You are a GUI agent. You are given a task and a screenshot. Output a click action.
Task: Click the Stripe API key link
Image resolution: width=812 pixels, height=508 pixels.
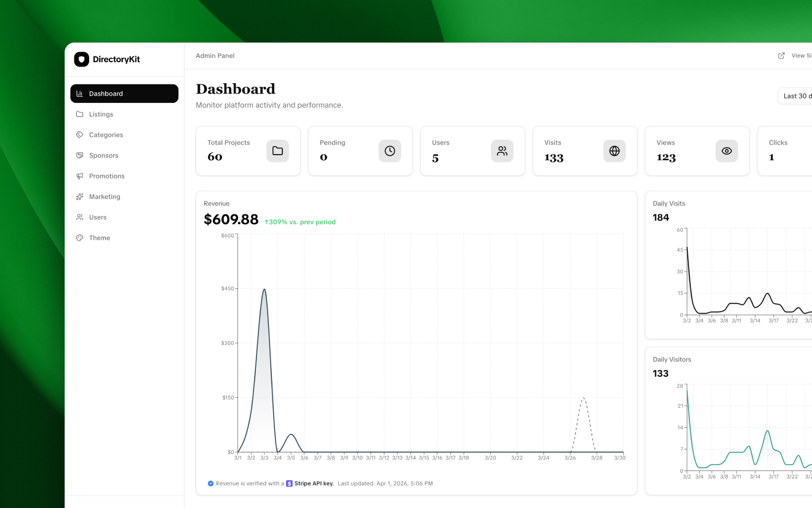[314, 483]
